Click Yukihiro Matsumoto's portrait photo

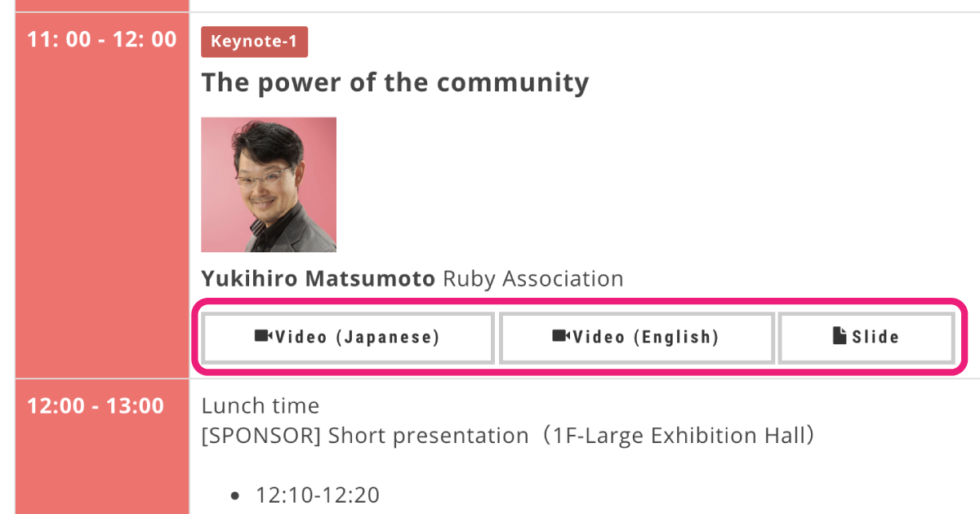pos(269,184)
